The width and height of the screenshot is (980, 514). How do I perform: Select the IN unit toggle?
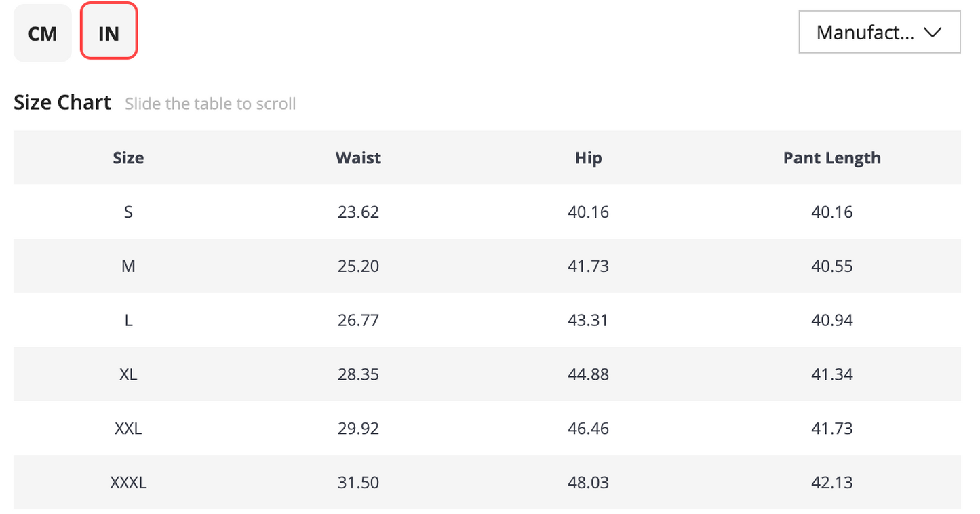pos(109,31)
